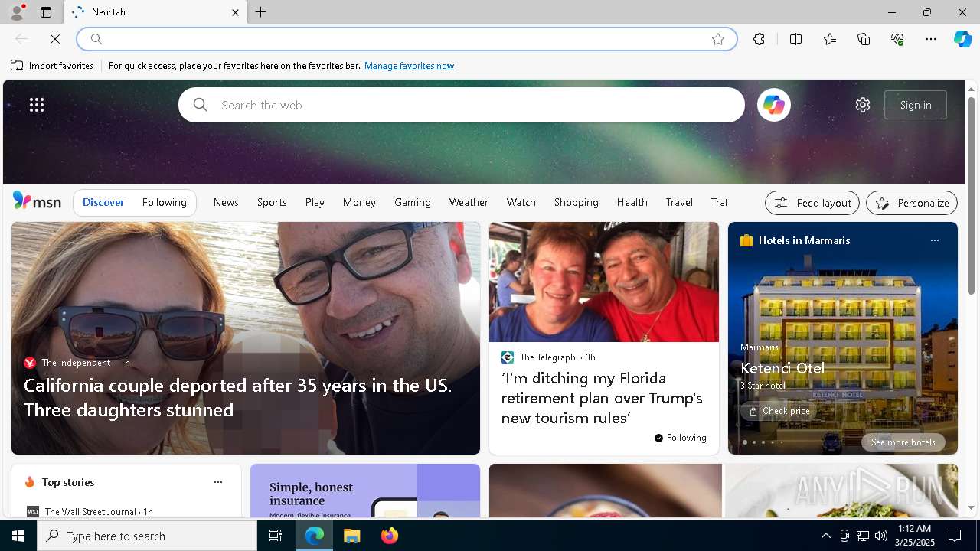This screenshot has width=980, height=551.
Task: Open the Sports category
Action: click(272, 202)
